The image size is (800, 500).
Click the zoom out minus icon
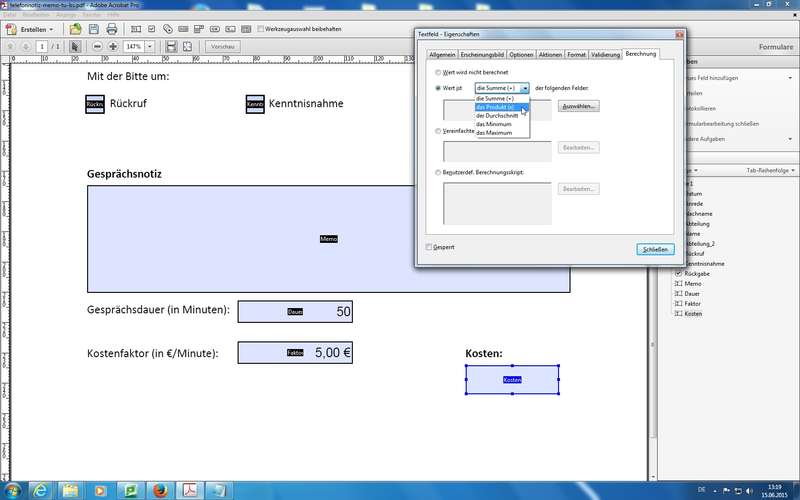97,46
